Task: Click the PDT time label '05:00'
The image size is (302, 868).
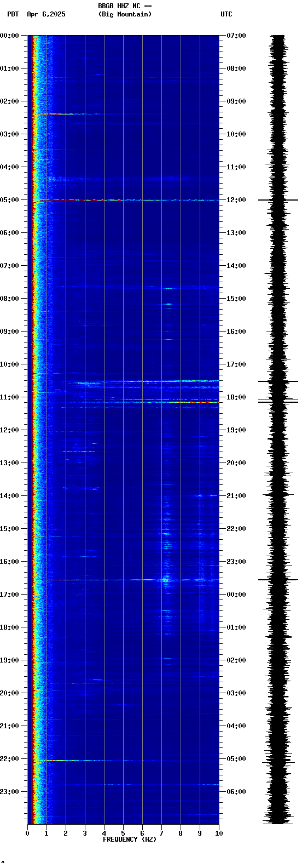Action: (x=9, y=200)
